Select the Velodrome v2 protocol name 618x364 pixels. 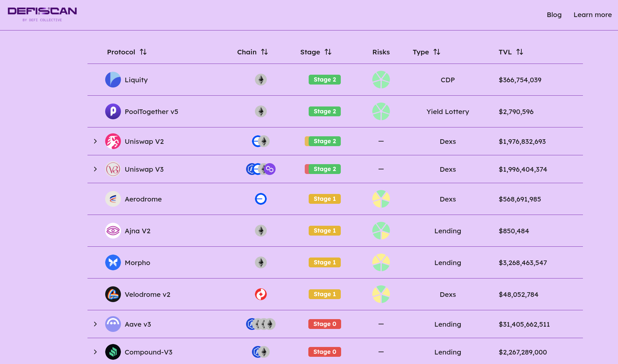click(x=147, y=295)
